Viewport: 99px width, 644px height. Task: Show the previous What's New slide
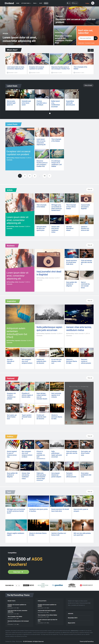[x=89, y=50]
